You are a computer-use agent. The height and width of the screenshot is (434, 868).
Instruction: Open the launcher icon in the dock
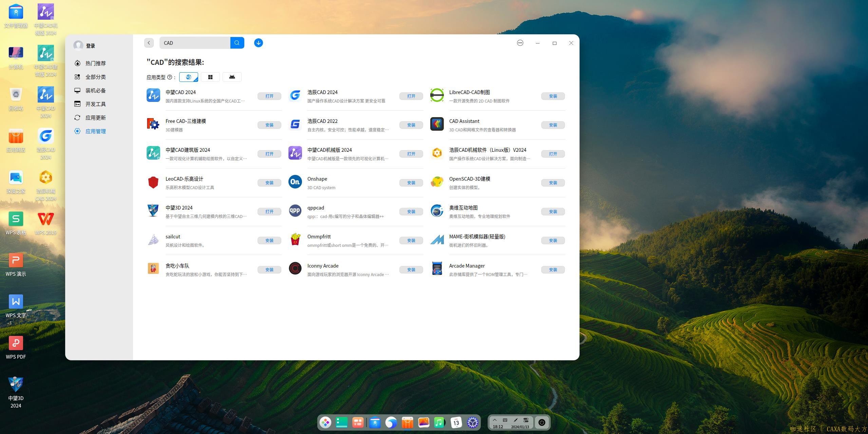pos(325,422)
